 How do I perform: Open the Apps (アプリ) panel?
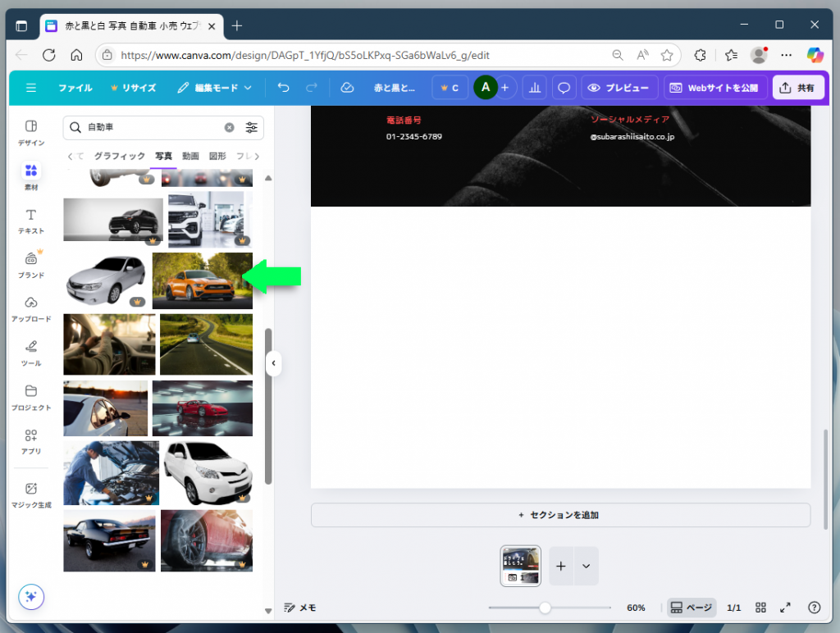(31, 441)
